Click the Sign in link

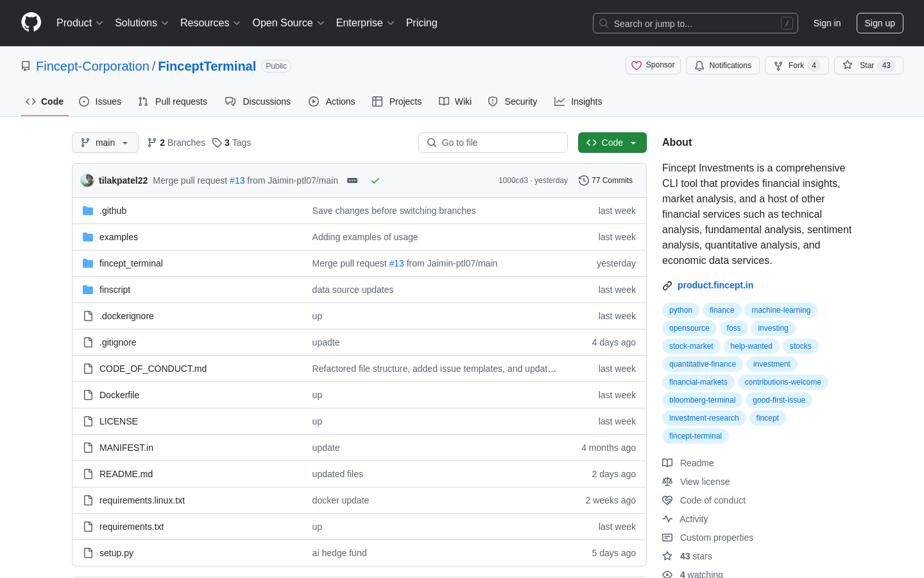tap(826, 23)
